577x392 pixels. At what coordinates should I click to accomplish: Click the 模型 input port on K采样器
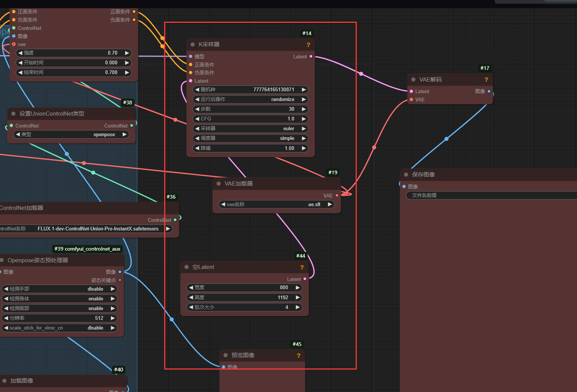coord(191,56)
